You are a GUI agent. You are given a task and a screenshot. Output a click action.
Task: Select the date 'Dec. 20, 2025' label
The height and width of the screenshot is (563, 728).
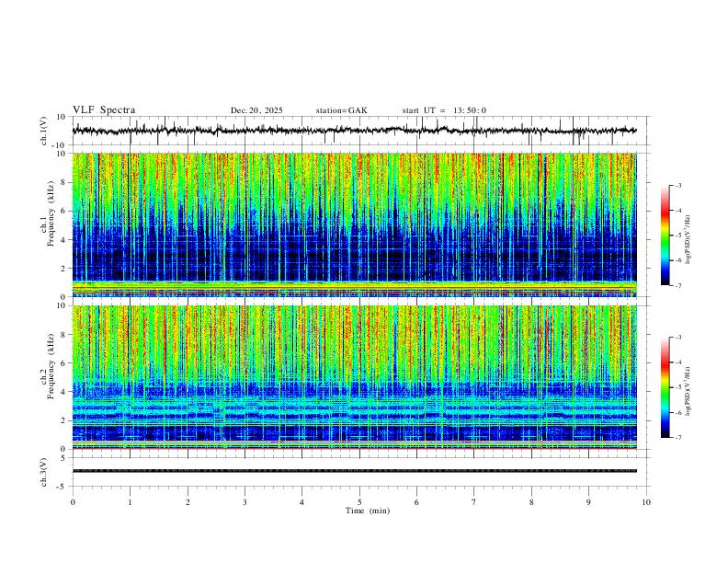[256, 110]
